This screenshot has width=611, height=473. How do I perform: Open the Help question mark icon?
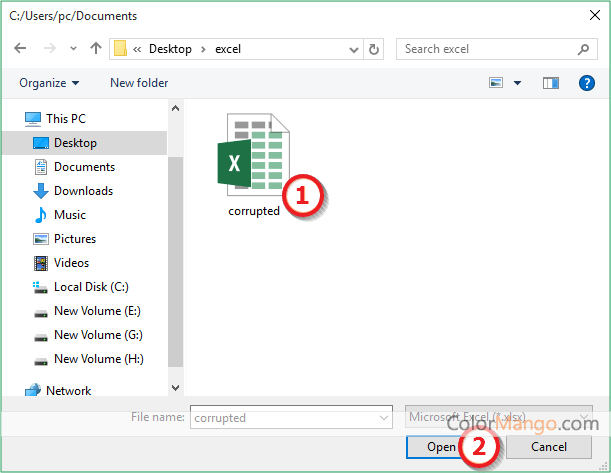tap(587, 83)
